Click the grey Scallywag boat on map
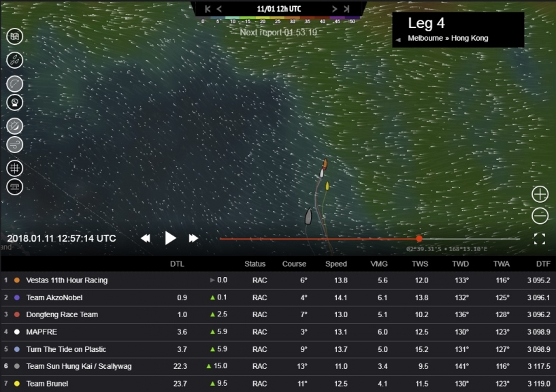556x392 pixels. point(308,216)
